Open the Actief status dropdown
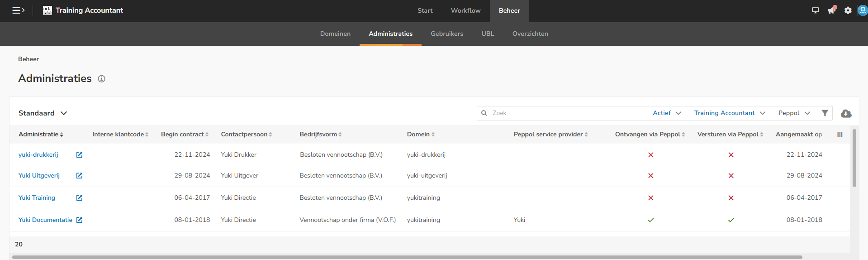 [667, 113]
